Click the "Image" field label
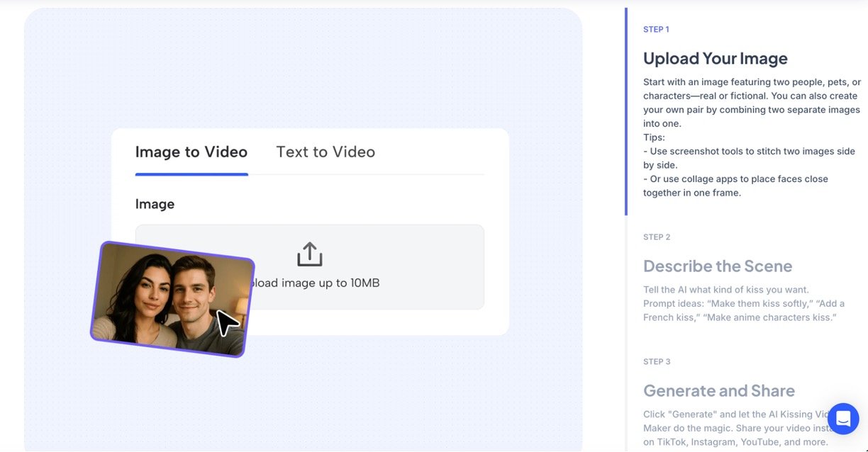The width and height of the screenshot is (868, 452). pyautogui.click(x=155, y=204)
